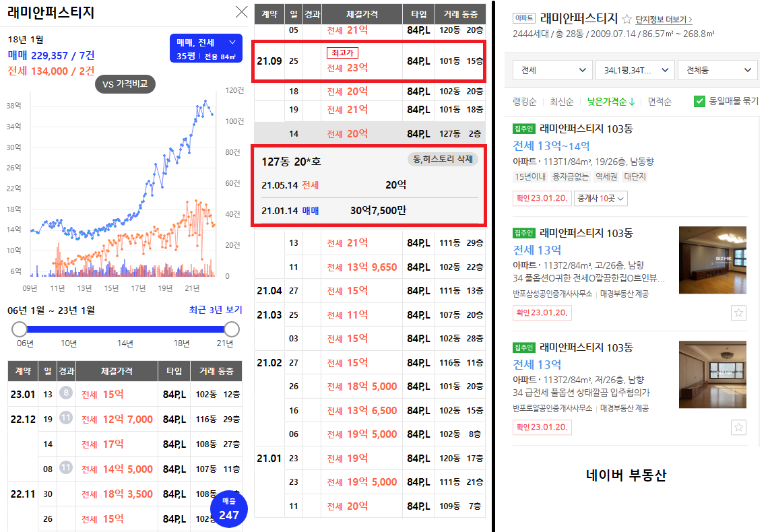Image resolution: width=770 pixels, height=532 pixels.
Task: Click the 역세권 tag on first listing
Action: pos(606,176)
